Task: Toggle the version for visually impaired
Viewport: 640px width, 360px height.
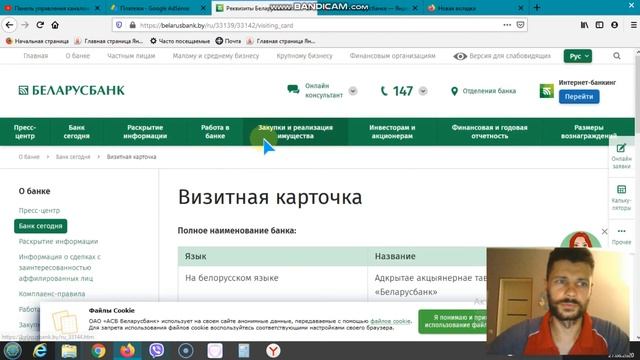Action: click(x=502, y=56)
